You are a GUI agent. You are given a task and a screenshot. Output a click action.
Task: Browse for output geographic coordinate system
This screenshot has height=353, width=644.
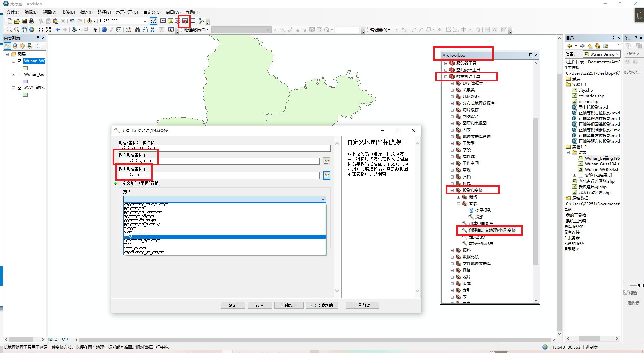[x=326, y=175]
